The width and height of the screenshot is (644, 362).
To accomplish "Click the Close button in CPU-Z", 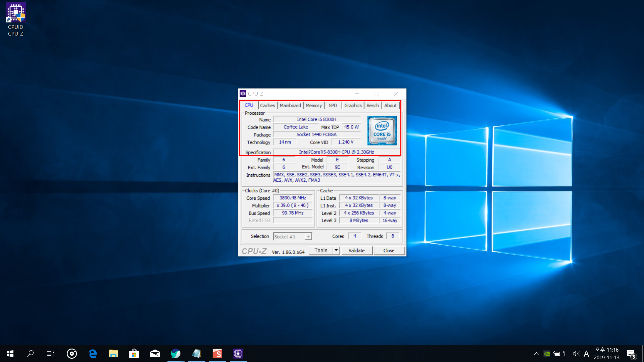I will [389, 250].
